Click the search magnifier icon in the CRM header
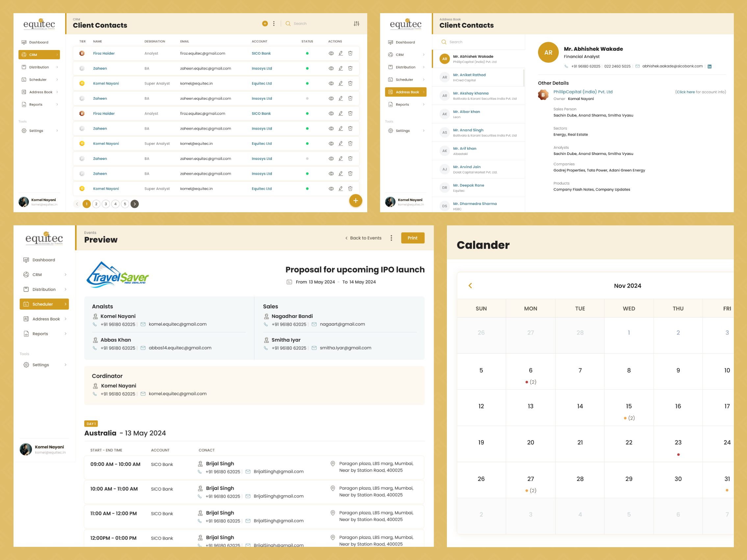The height and width of the screenshot is (560, 747). 288,24
